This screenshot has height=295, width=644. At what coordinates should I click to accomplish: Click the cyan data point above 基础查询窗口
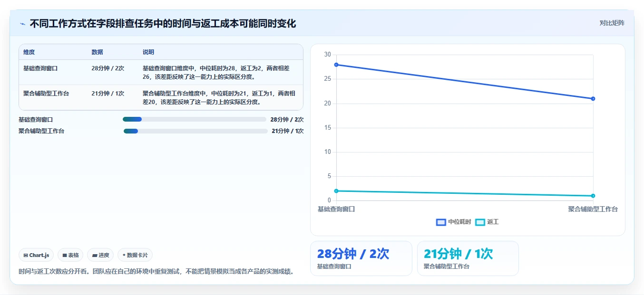336,191
